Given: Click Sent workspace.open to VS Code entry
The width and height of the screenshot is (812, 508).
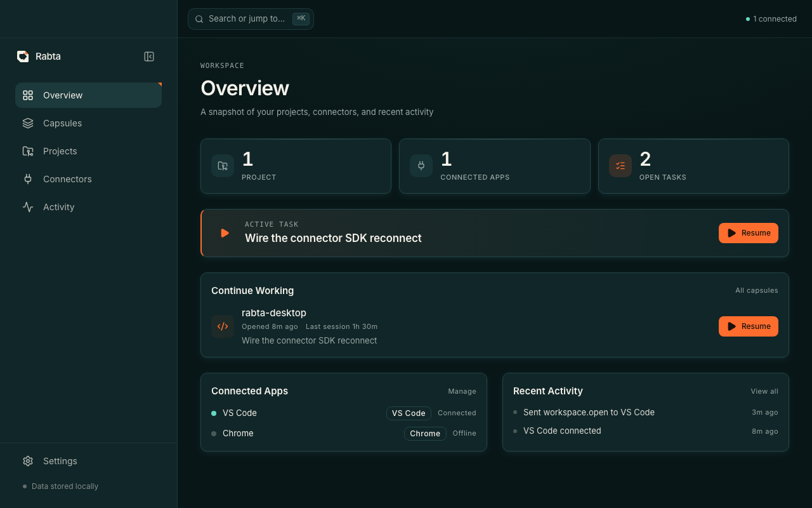Looking at the screenshot, I should [589, 412].
